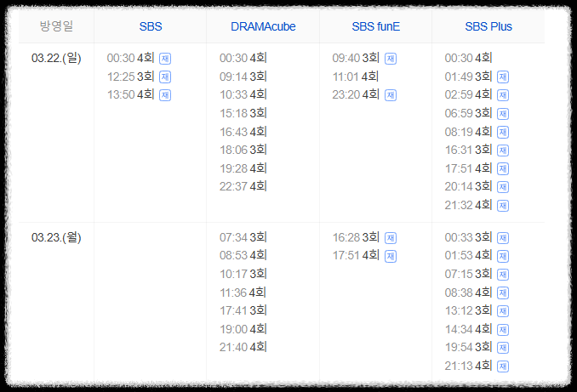Select the SBS 00:30 4회 entry

tap(131, 58)
